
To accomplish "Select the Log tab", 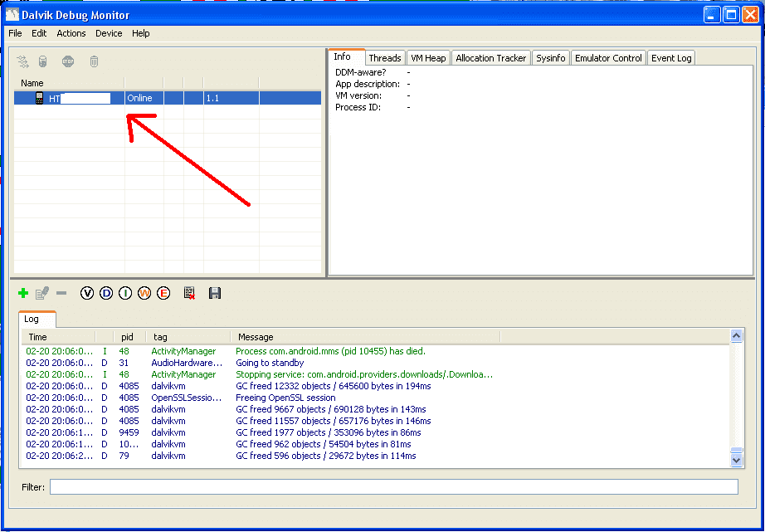I will [37, 320].
